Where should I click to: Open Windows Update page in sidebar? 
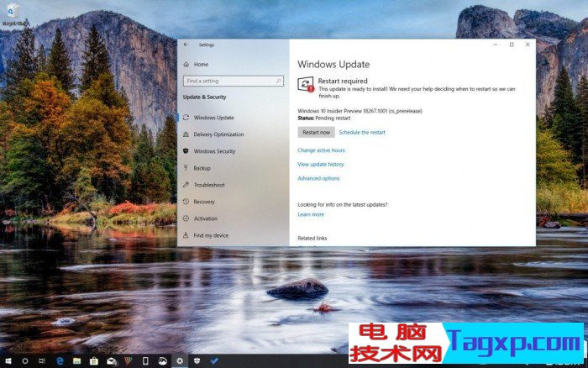click(x=213, y=118)
